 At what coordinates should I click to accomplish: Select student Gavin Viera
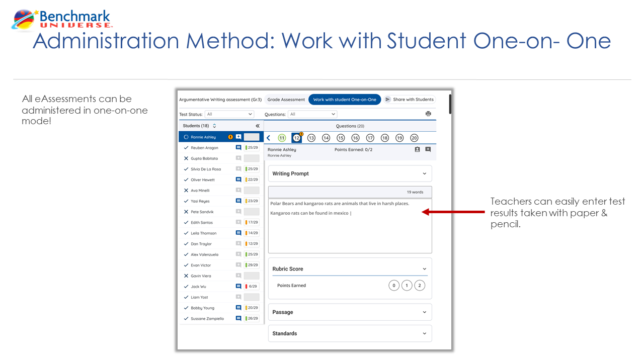(201, 276)
